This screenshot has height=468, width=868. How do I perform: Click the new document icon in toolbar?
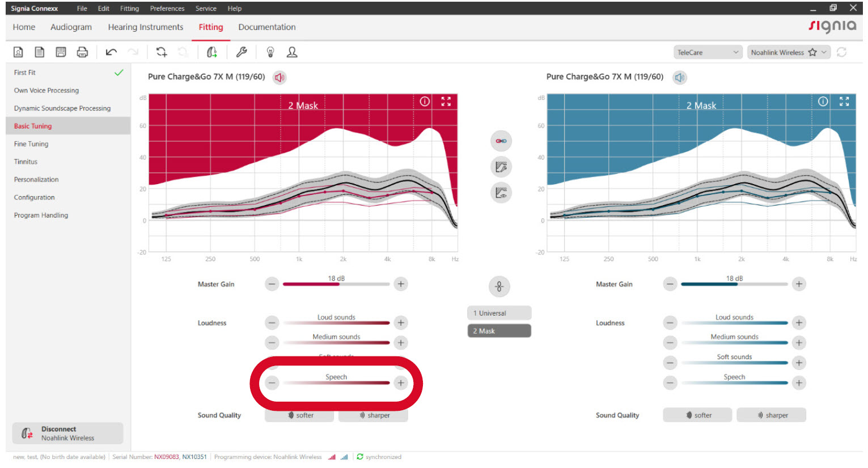(39, 52)
